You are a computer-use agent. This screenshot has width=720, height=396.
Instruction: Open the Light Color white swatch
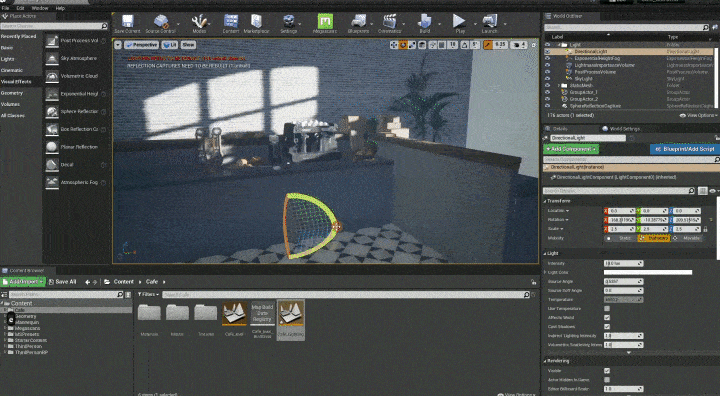647,272
